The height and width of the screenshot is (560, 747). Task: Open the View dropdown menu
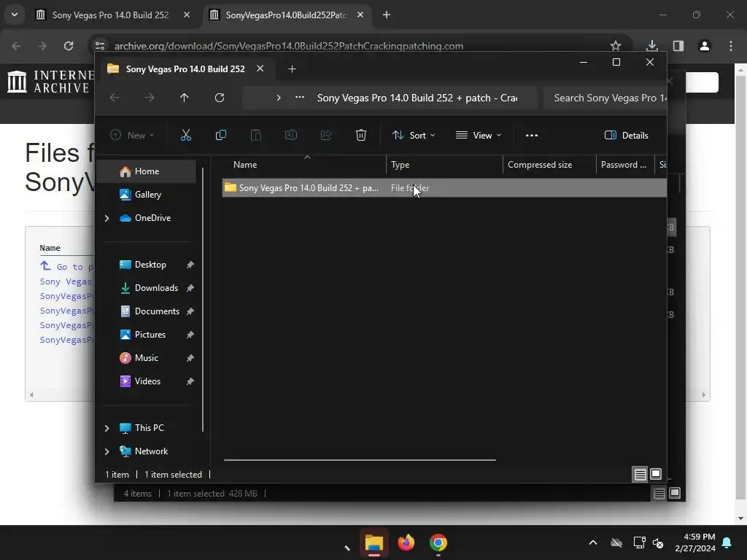pyautogui.click(x=479, y=135)
